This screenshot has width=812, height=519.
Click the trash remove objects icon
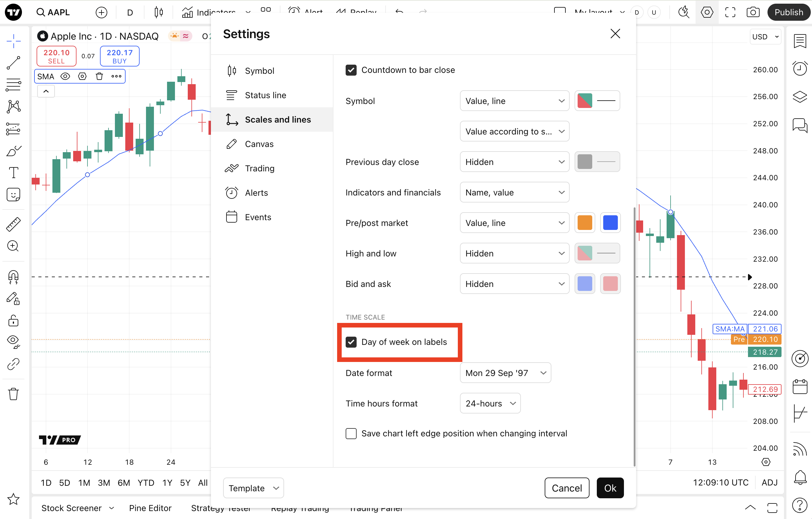[13, 394]
